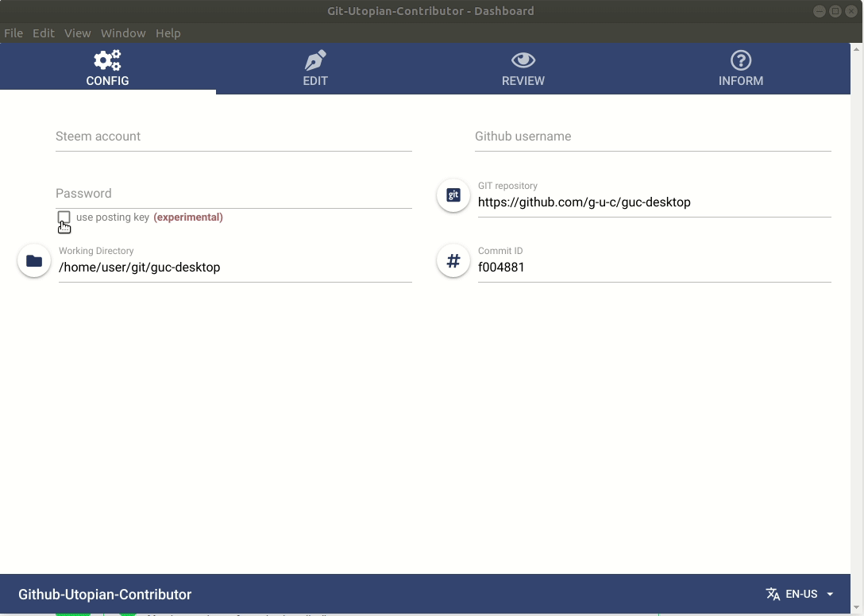
Task: Minimize the Git-Utopian-Contributor window
Action: pyautogui.click(x=820, y=11)
